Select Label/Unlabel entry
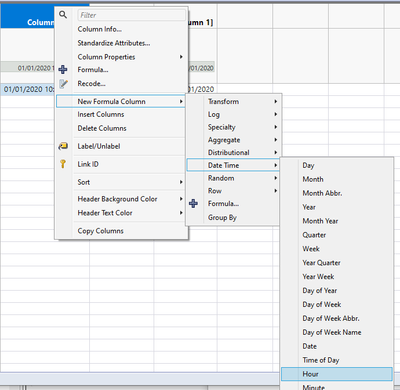400x390 pixels. [x=99, y=146]
